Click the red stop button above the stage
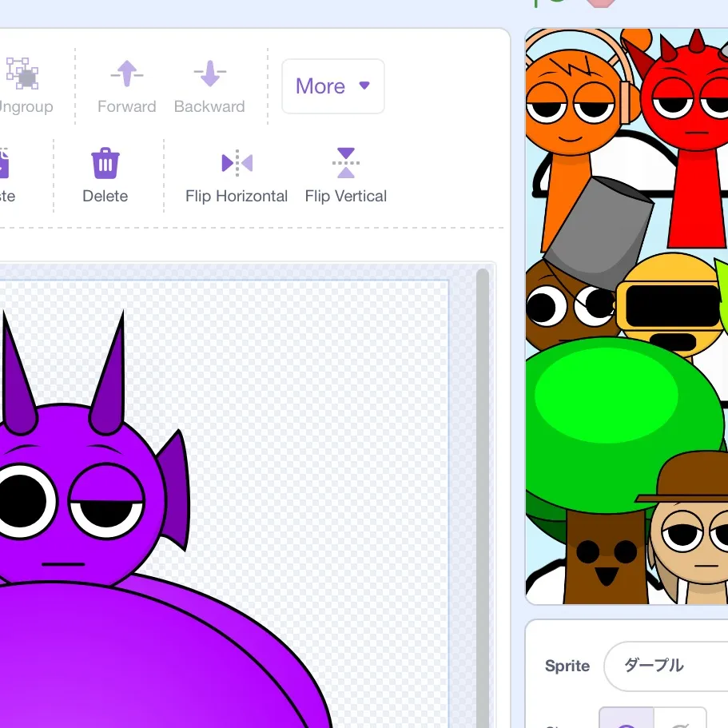The image size is (728, 728). pos(601,2)
